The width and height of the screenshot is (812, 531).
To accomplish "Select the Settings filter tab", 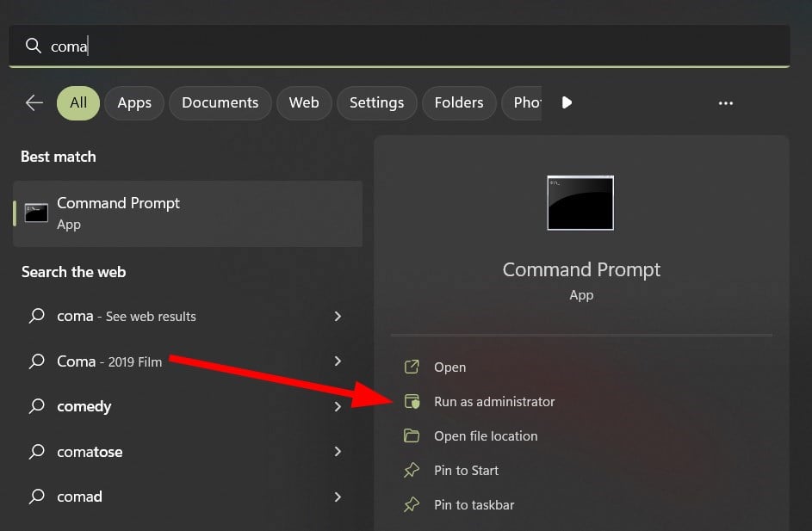I will (x=376, y=103).
